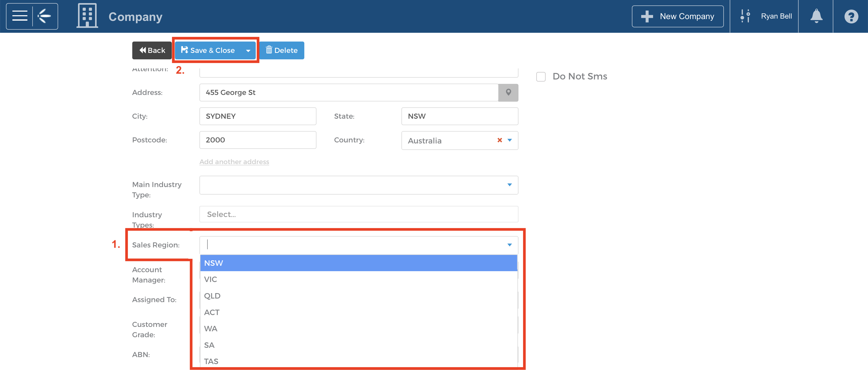This screenshot has height=370, width=868.
Task: Check the Do Not Sms checkbox
Action: point(540,76)
